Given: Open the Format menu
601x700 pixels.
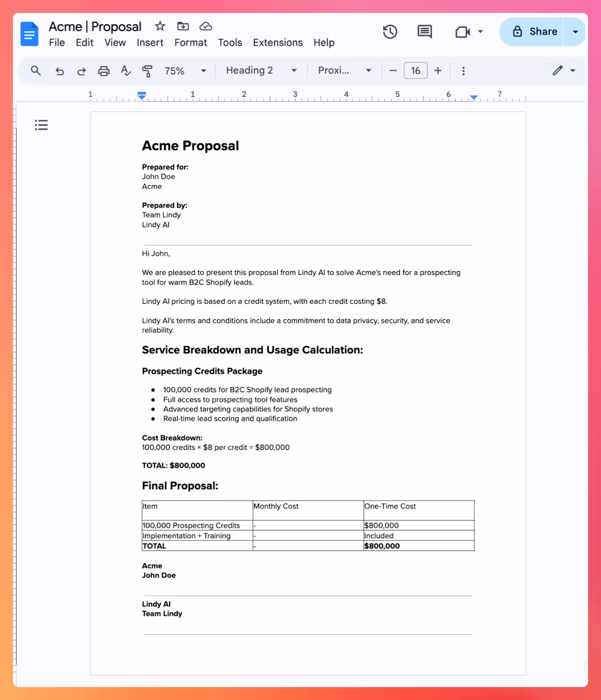Looking at the screenshot, I should pyautogui.click(x=191, y=42).
